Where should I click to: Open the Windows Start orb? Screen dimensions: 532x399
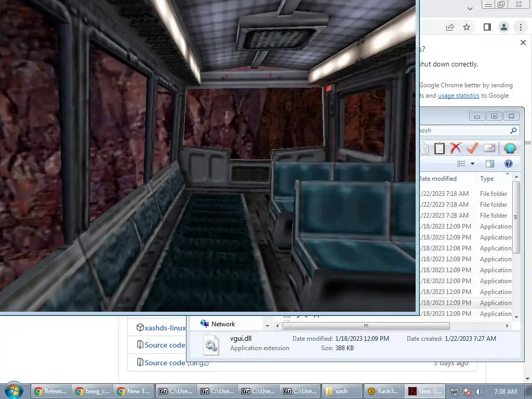[14, 391]
